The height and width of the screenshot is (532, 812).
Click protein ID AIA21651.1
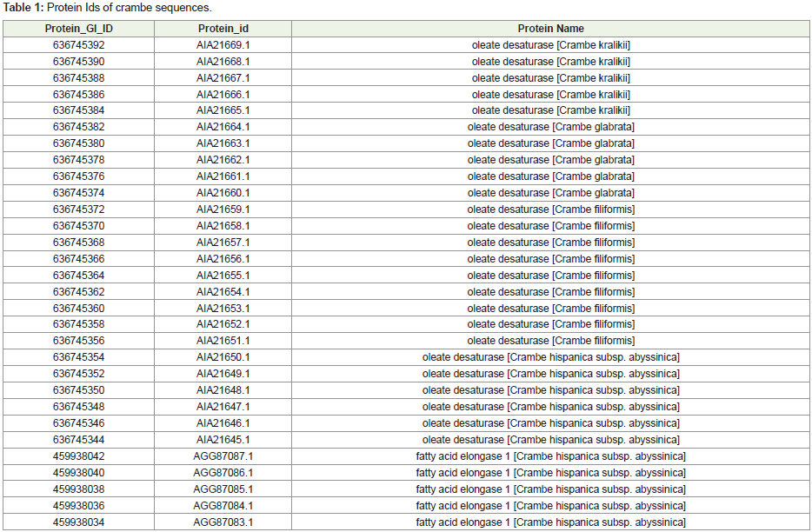(x=223, y=341)
